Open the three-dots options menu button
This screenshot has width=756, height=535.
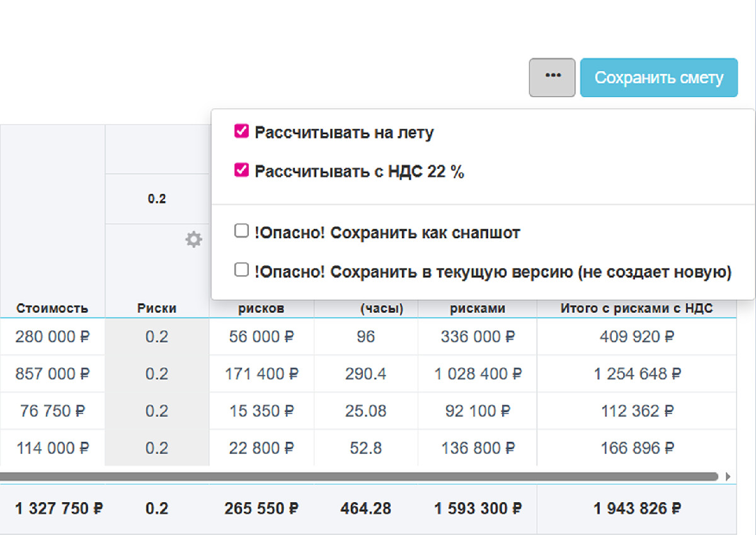(x=553, y=78)
